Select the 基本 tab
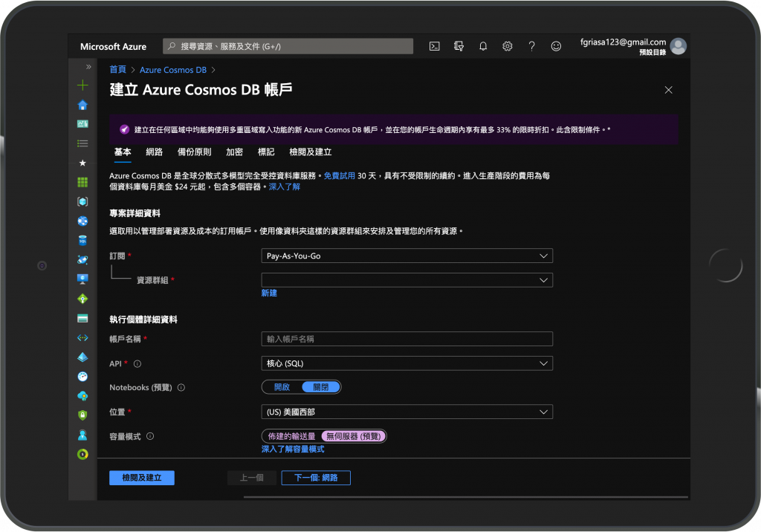Screen dimensions: 761x532 pyautogui.click(x=123, y=152)
